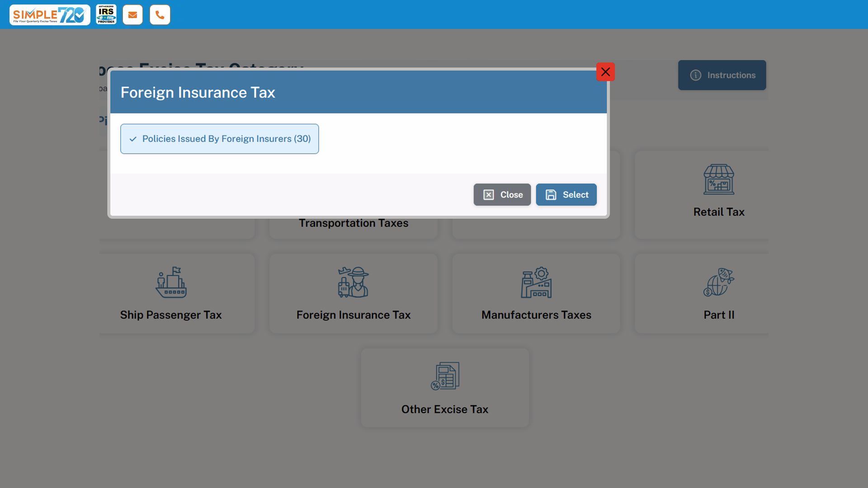Click the IRS e-file provider badge
Image resolution: width=868 pixels, height=488 pixels.
pyautogui.click(x=106, y=14)
